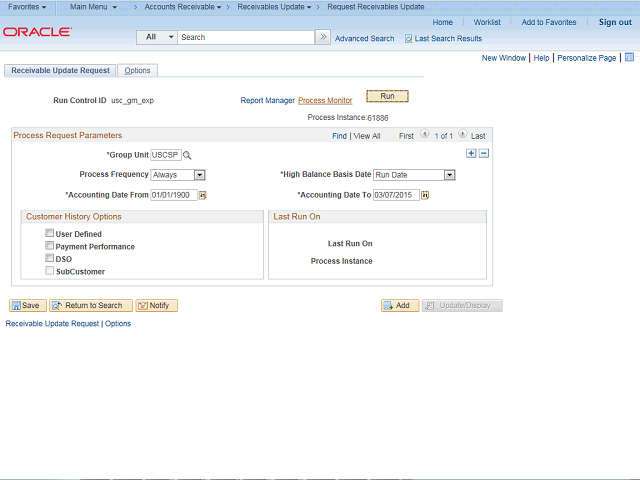Click the Save button
640x480 pixels.
pyautogui.click(x=28, y=305)
